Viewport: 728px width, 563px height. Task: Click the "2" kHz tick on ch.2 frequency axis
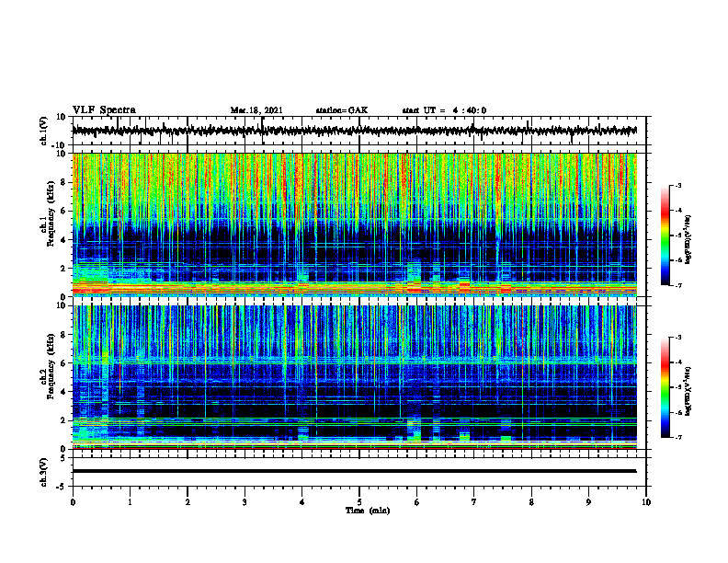click(65, 420)
